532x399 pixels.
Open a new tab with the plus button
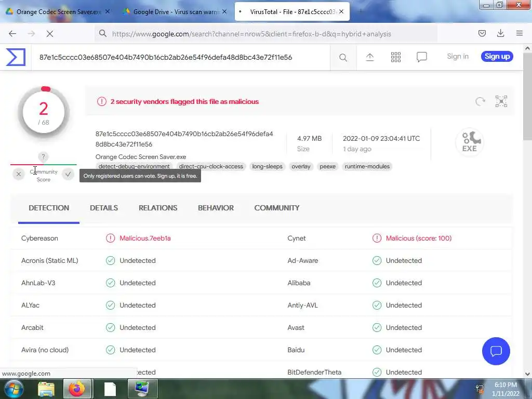(360, 11)
